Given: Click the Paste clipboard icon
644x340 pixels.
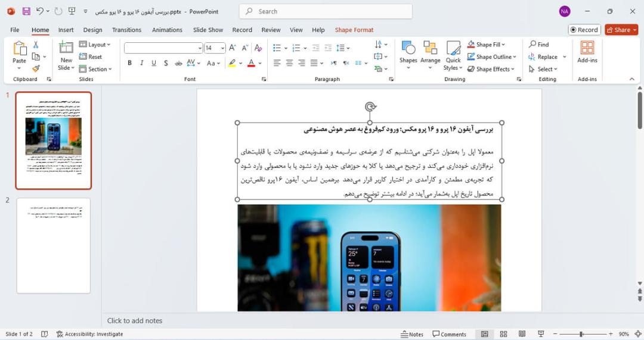Looking at the screenshot, I should coord(19,48).
